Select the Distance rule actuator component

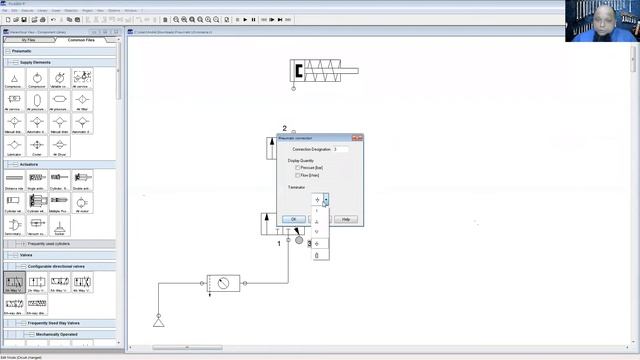[14, 180]
